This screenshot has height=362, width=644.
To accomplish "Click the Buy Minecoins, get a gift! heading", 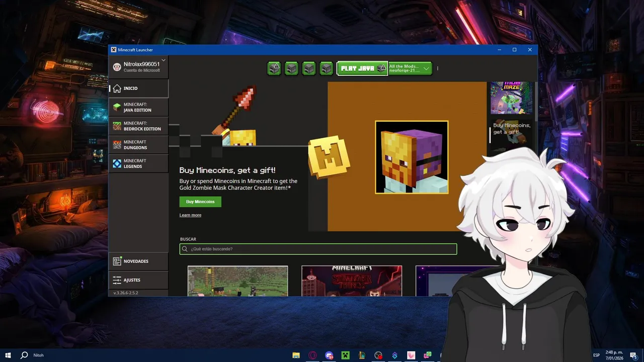I will [227, 170].
